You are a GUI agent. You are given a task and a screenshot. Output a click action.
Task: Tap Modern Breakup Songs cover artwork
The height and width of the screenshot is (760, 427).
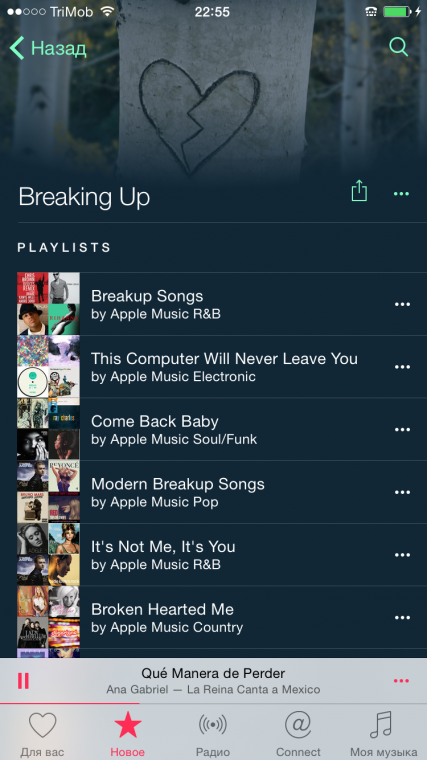[48, 492]
